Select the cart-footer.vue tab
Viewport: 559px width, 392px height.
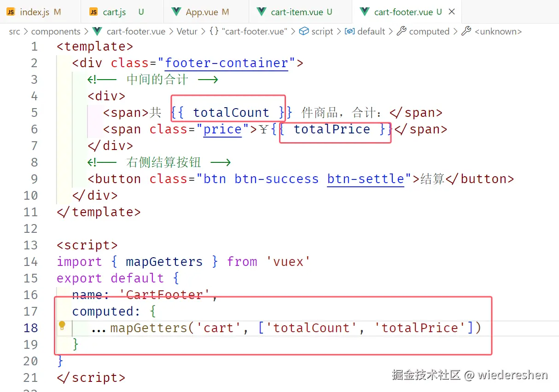pos(408,12)
